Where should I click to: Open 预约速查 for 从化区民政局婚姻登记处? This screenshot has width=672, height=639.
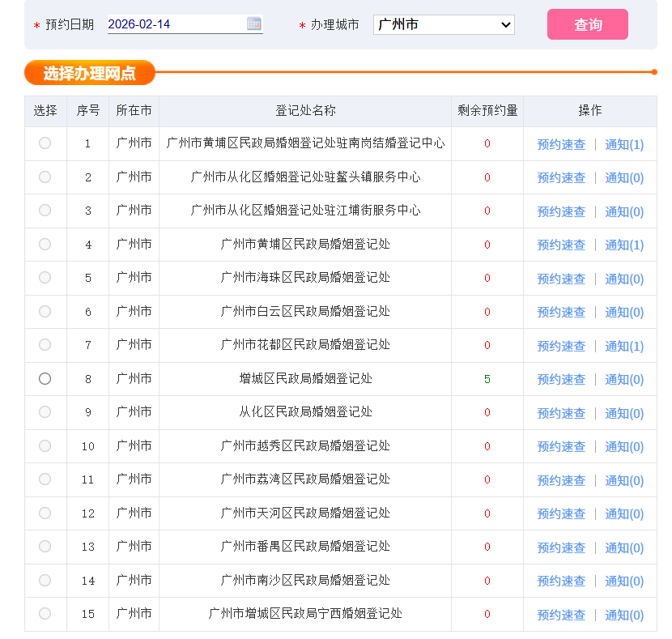pos(561,412)
